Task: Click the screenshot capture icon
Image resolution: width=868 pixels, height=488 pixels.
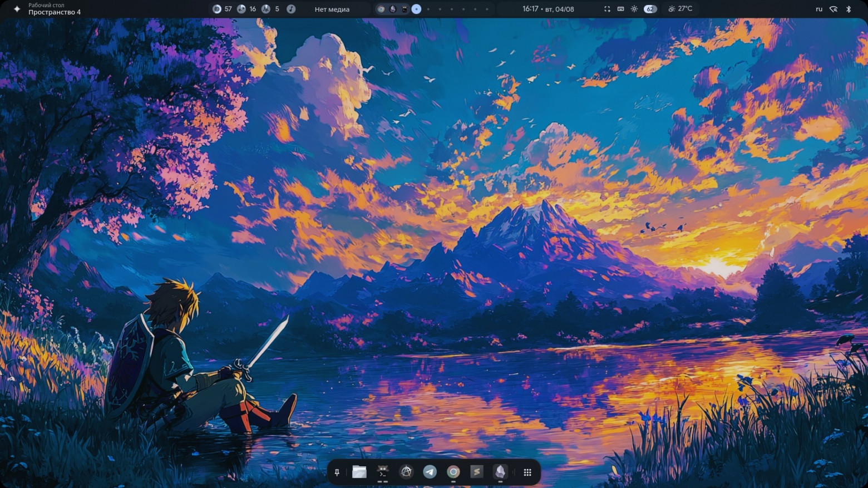Action: [607, 9]
